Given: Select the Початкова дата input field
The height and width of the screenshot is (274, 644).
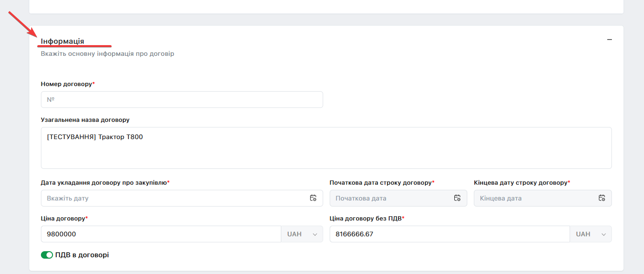Looking at the screenshot, I should pos(398,198).
